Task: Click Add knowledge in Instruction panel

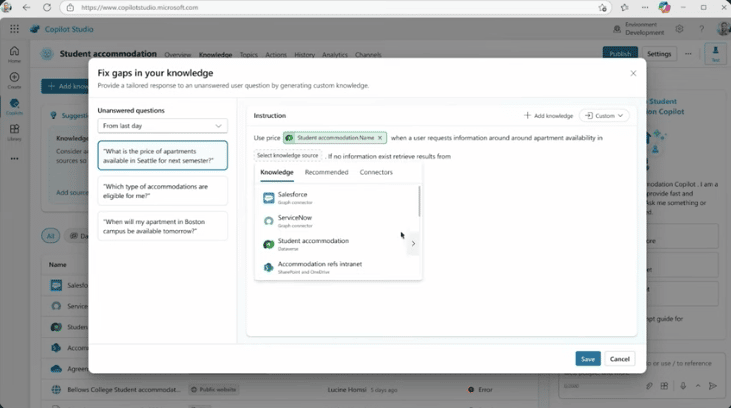Action: (x=548, y=116)
